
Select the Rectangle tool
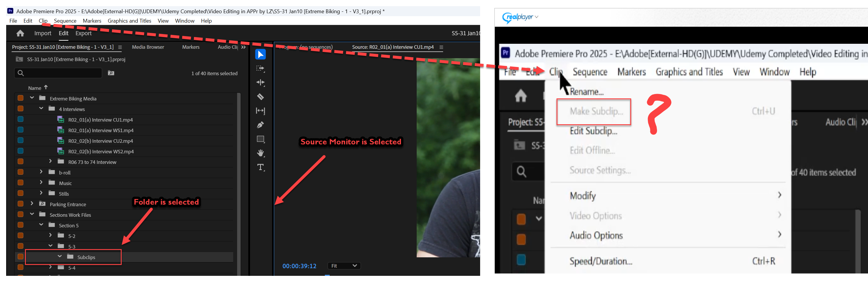(x=260, y=139)
